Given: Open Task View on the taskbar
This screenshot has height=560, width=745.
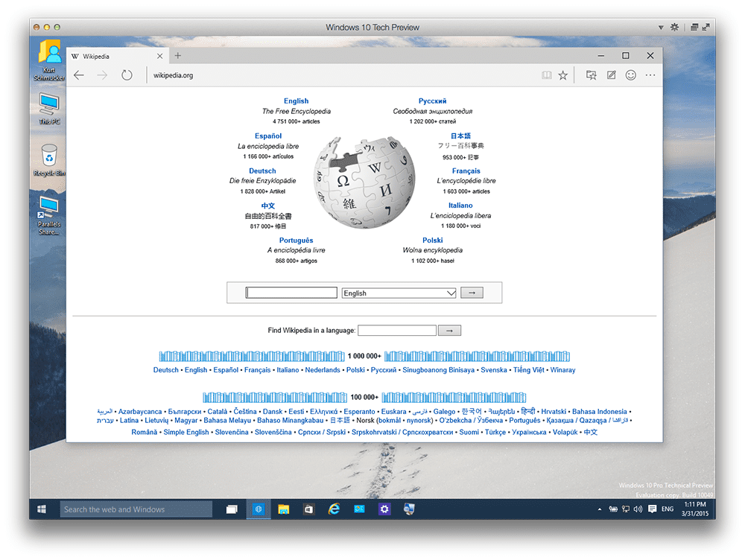Looking at the screenshot, I should (x=232, y=509).
